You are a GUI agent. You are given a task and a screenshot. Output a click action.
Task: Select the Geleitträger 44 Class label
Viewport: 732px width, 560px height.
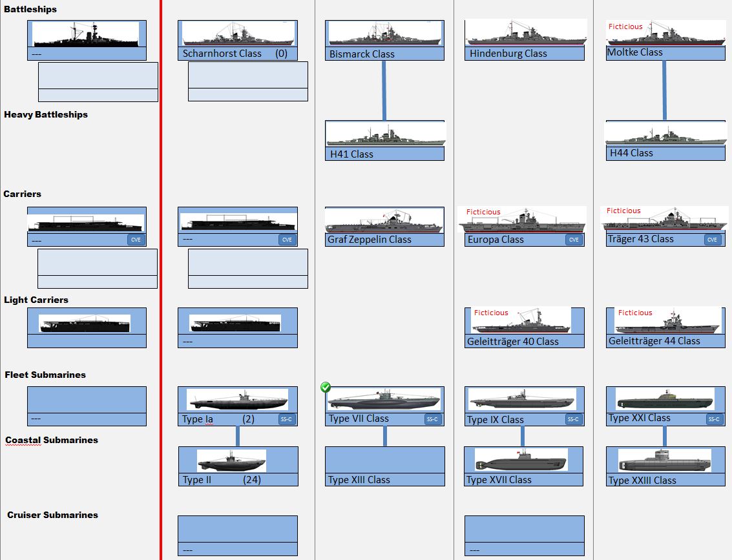point(654,341)
